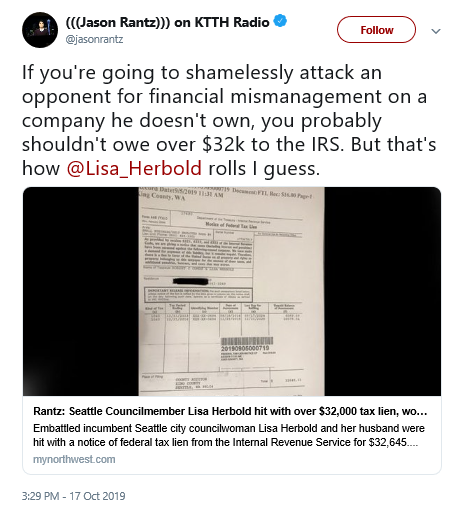Open the 3:29 PM 17 Oct 2019 timestamp
This screenshot has height=511, width=460.
[x=74, y=496]
